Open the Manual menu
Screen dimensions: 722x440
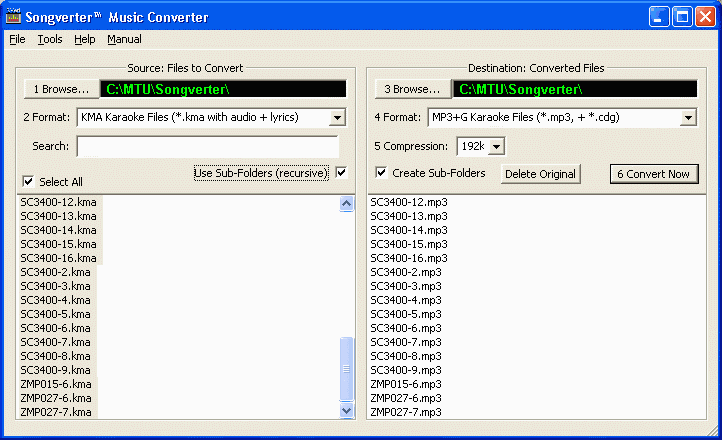pyautogui.click(x=124, y=40)
